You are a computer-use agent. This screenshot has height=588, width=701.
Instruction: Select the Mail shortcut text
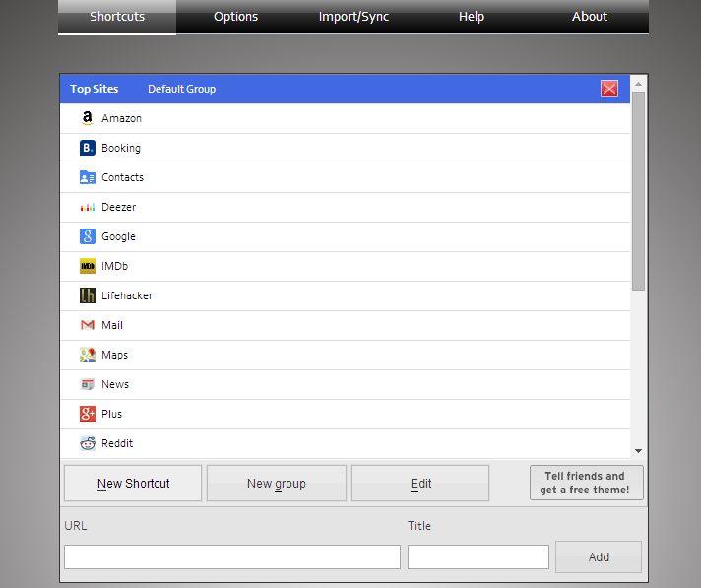tap(112, 325)
